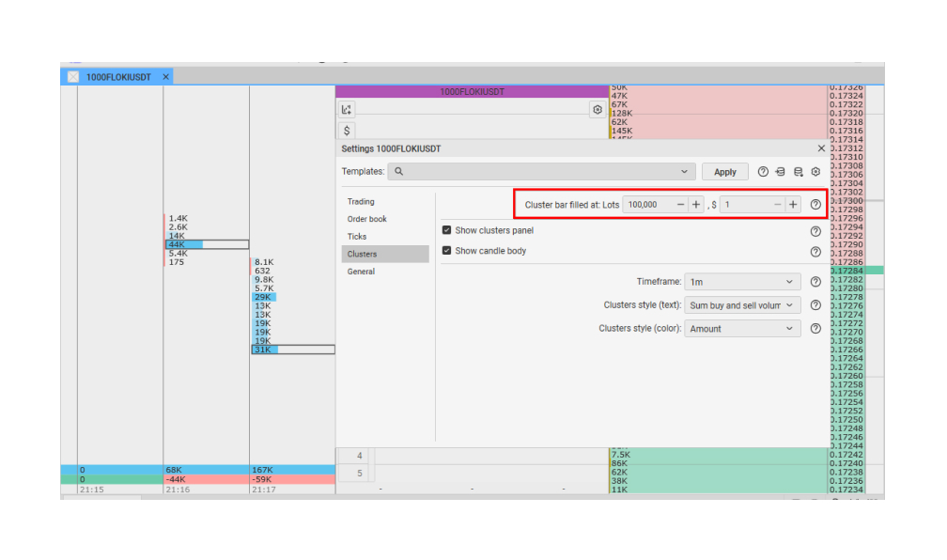Select the Clusters settings section

385,255
